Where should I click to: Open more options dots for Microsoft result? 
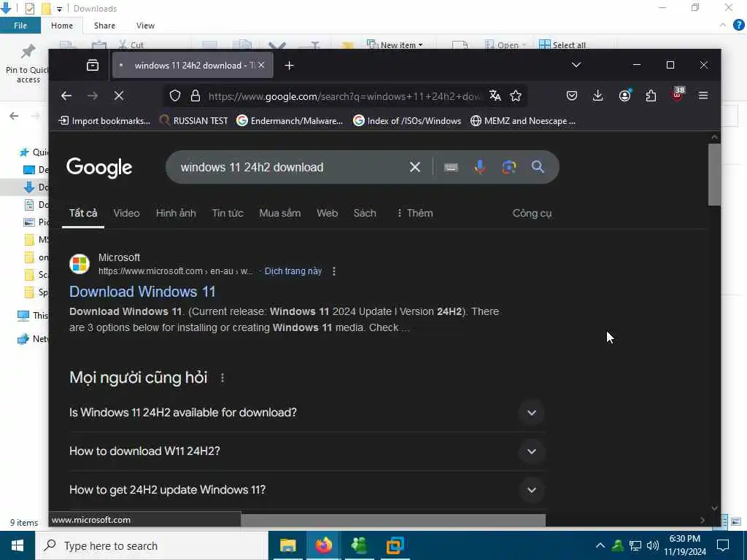click(334, 271)
